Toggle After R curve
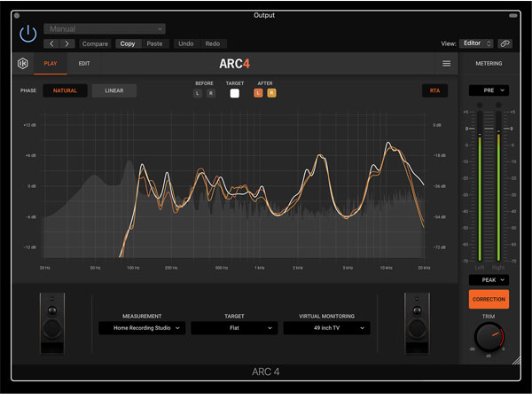The height and width of the screenshot is (399, 532). pos(271,93)
